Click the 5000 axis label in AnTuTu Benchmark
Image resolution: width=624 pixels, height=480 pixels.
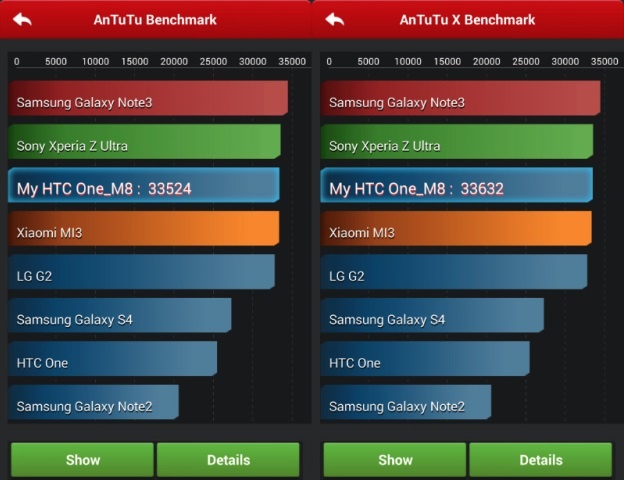(56, 61)
